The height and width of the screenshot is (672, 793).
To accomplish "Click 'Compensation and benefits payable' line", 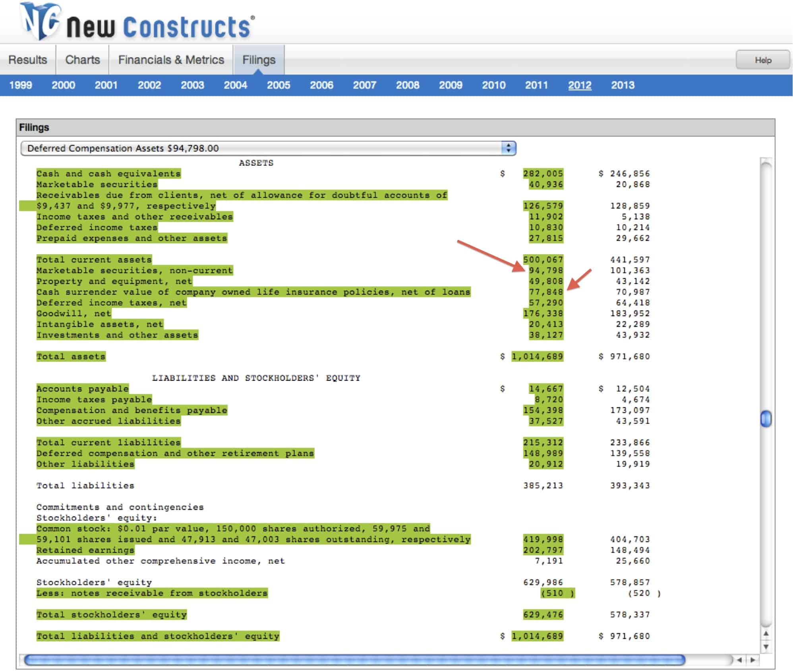I will [132, 410].
